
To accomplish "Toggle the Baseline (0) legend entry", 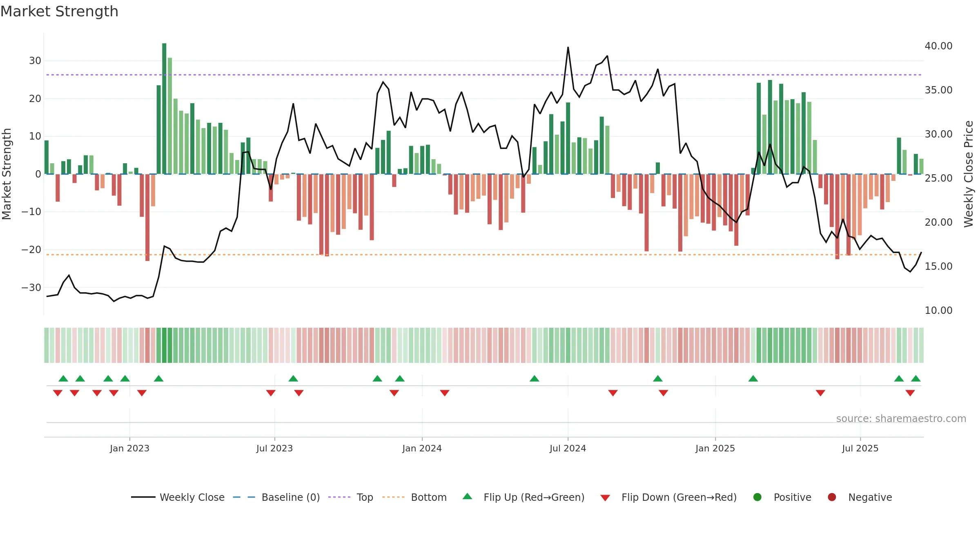I will [x=276, y=497].
